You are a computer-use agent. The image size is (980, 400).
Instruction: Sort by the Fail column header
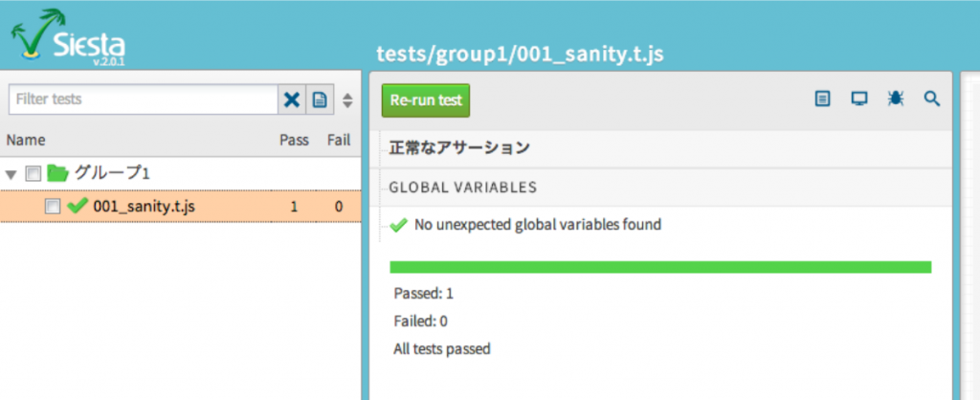click(x=338, y=140)
